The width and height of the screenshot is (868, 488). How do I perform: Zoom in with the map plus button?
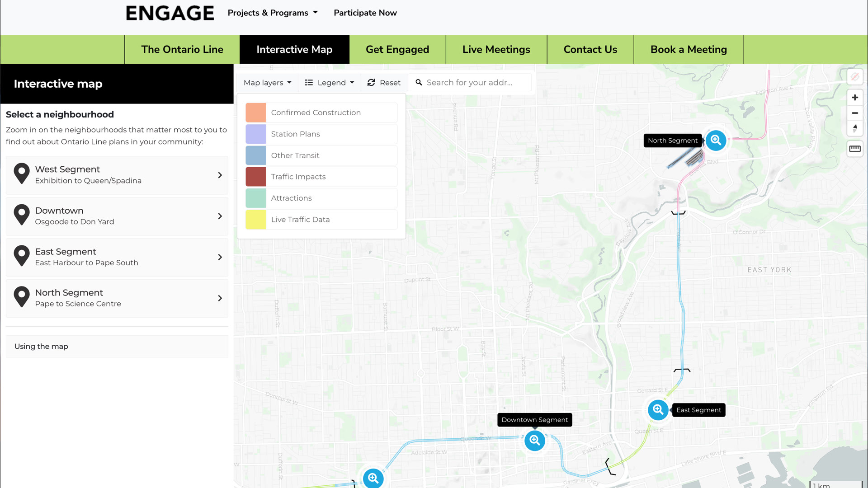tap(854, 98)
